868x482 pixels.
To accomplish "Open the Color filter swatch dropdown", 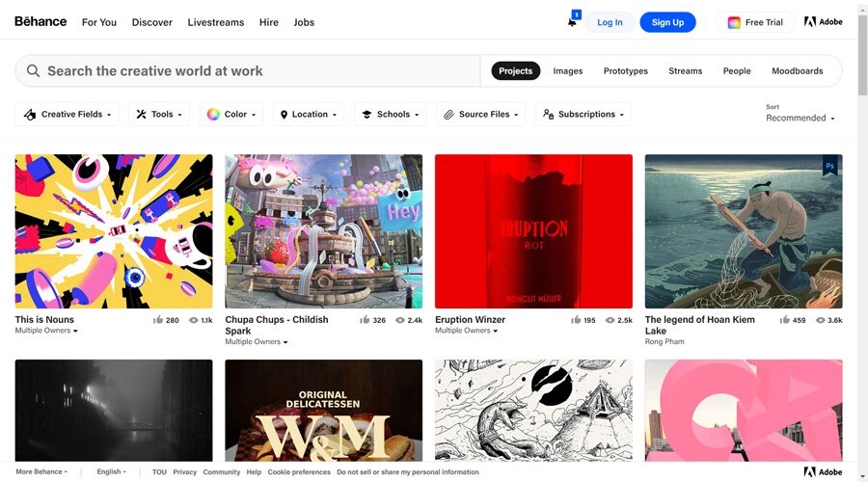I will click(x=231, y=114).
